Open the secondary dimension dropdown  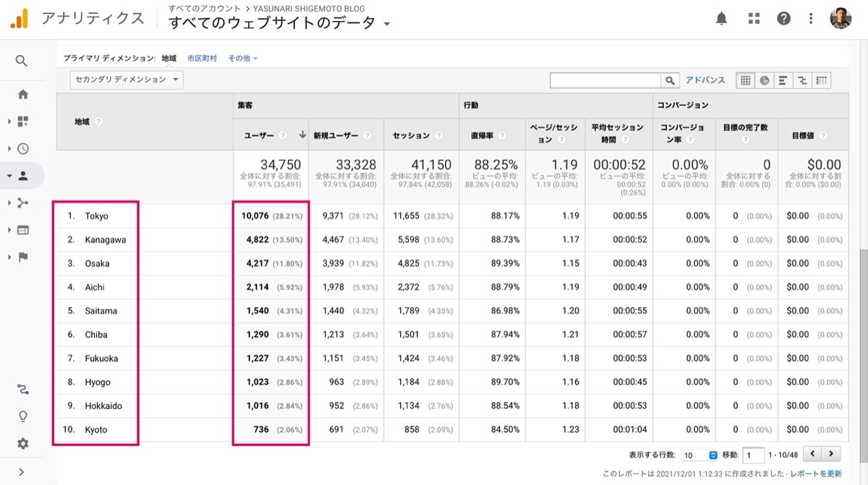tap(127, 80)
